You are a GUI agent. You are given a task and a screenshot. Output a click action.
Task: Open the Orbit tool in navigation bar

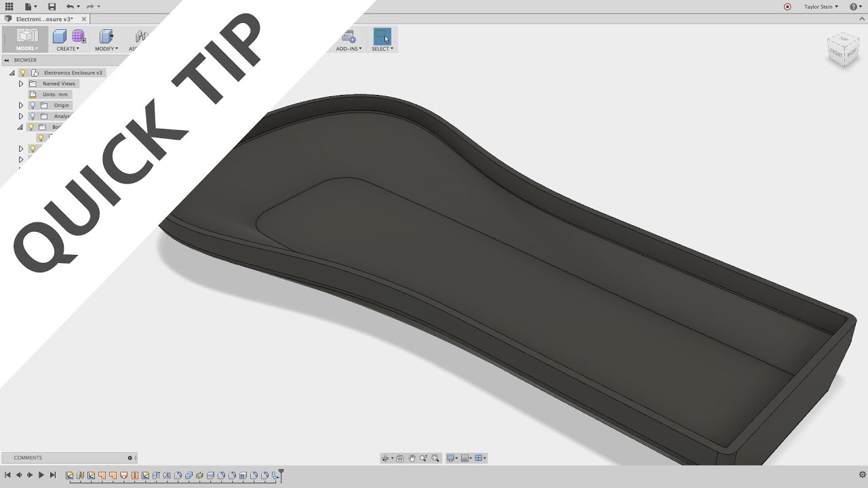click(386, 458)
